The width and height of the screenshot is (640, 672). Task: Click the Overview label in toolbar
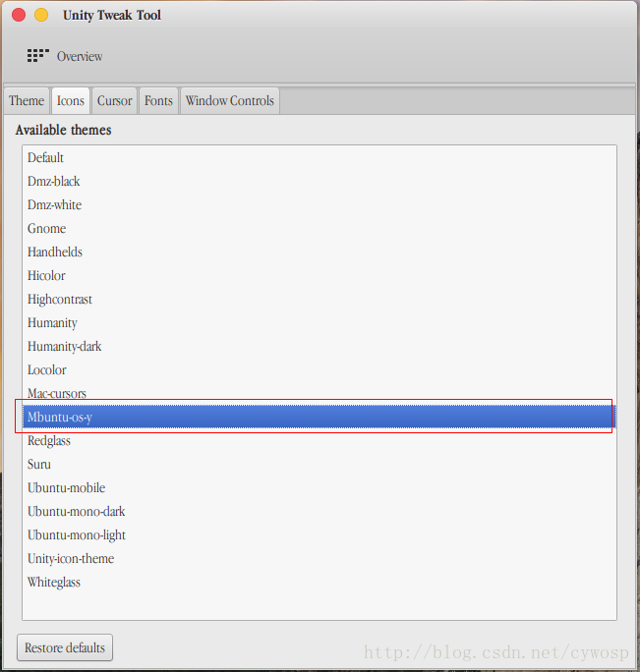80,56
